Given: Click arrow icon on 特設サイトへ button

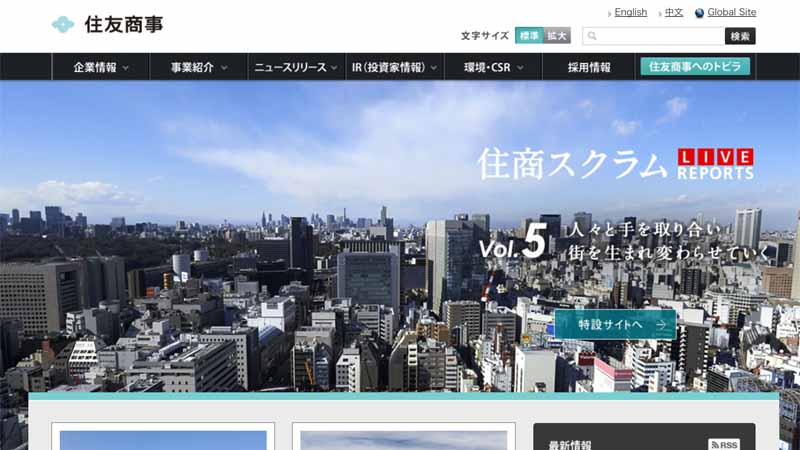Looking at the screenshot, I should (661, 324).
